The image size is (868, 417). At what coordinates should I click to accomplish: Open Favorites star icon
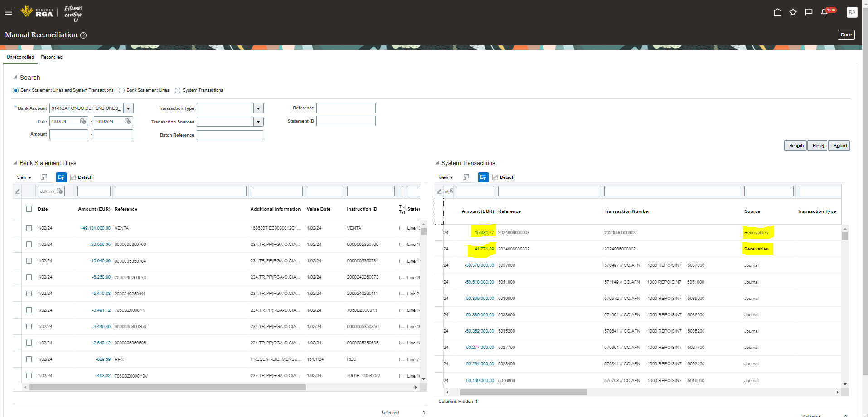pos(793,12)
